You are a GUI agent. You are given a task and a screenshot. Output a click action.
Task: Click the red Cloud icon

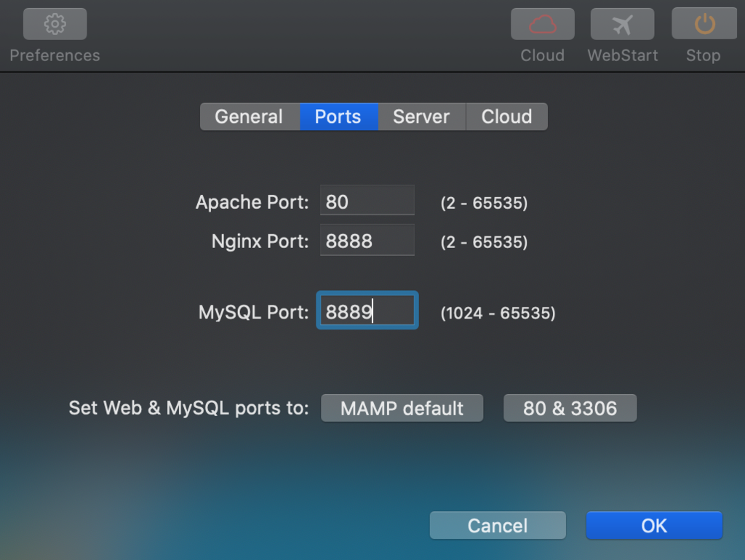pyautogui.click(x=542, y=23)
